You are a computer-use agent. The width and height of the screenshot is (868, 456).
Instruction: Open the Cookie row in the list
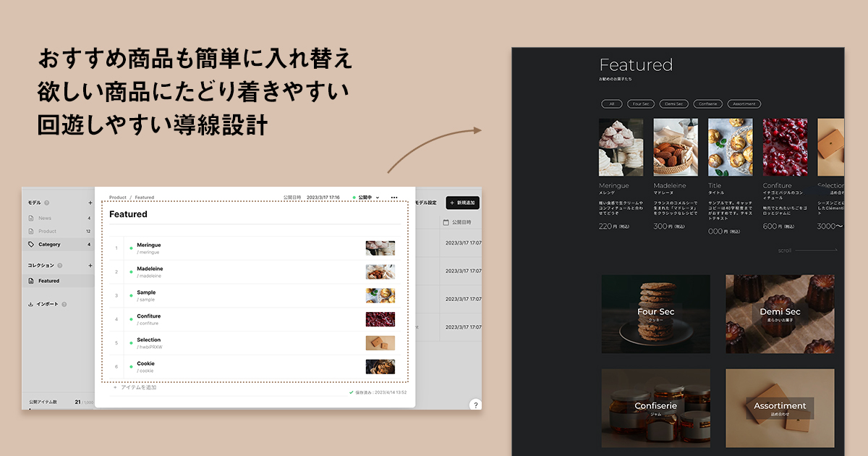(255, 367)
